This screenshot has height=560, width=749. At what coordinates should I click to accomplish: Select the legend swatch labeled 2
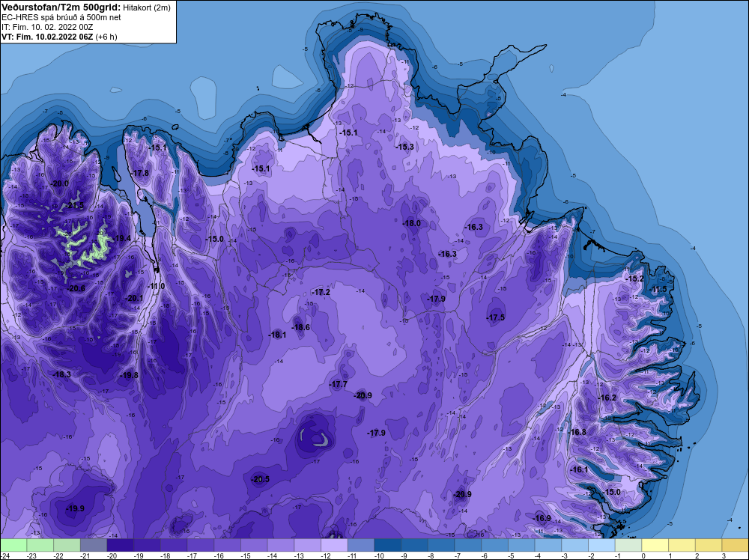pyautogui.click(x=709, y=545)
